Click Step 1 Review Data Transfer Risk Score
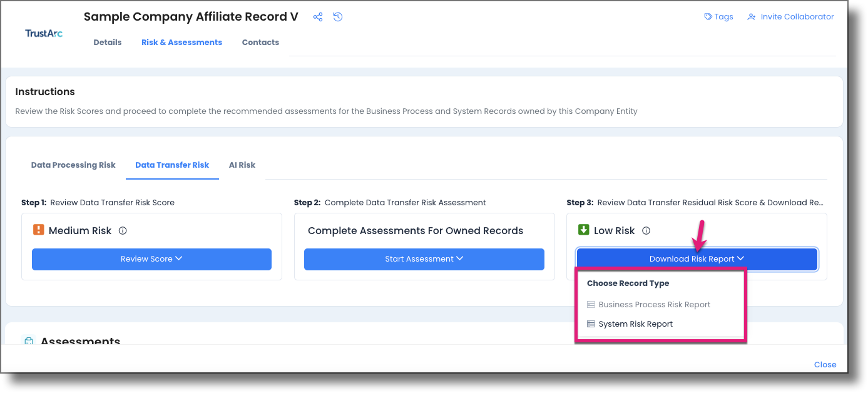Viewport: 868px width, 393px height. click(x=98, y=203)
